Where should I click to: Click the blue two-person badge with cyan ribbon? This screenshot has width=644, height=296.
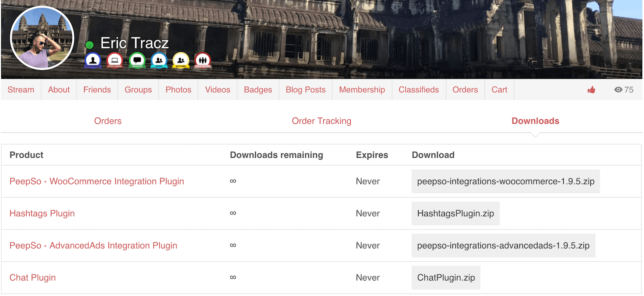click(x=159, y=60)
